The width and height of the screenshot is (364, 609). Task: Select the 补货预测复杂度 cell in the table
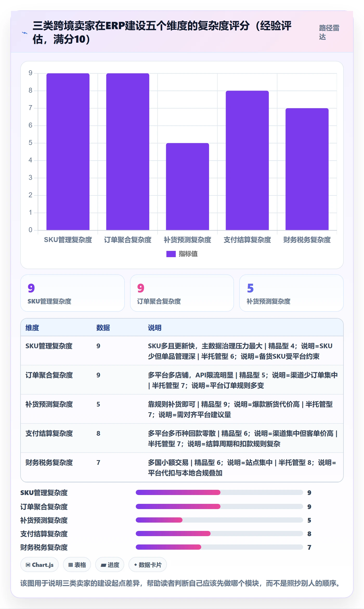(x=49, y=404)
